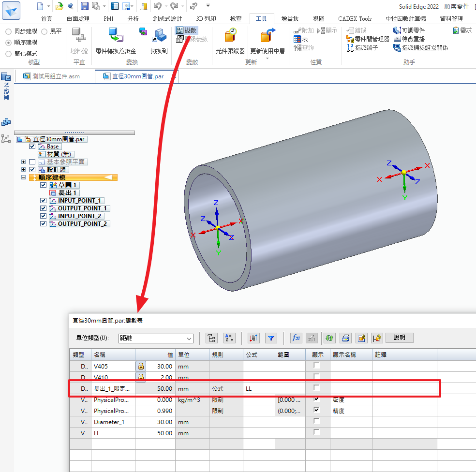This screenshot has height=472, width=476.
Task: Switch to the PMI ribbon tab
Action: (108, 19)
